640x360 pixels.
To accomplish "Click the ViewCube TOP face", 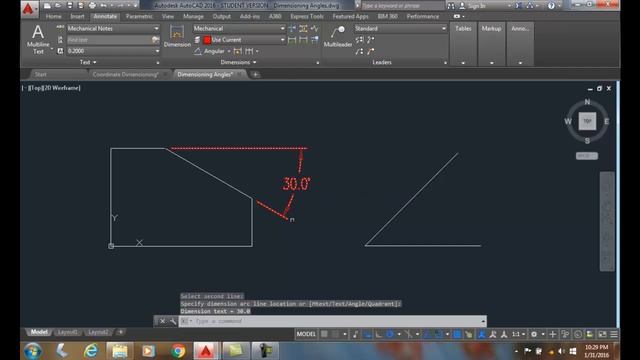I will pyautogui.click(x=587, y=121).
